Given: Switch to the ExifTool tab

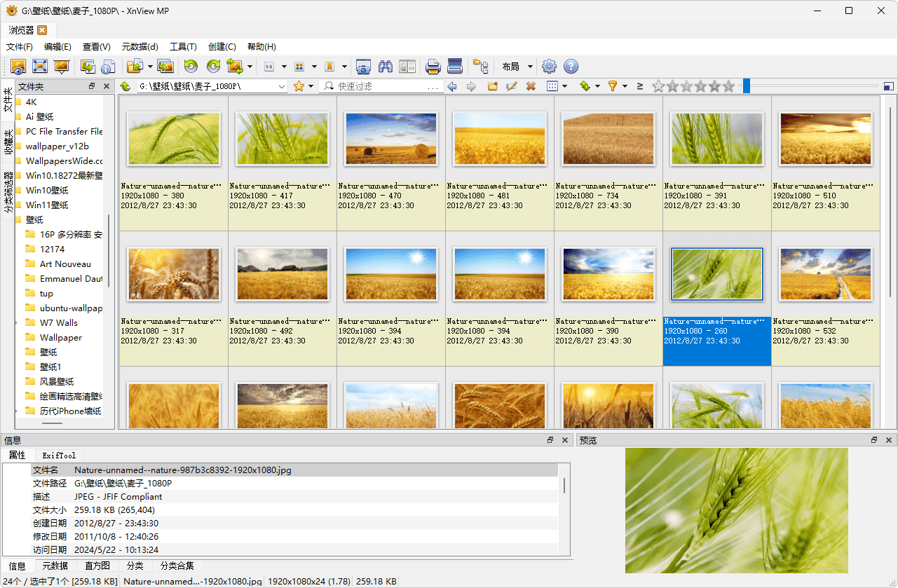Looking at the screenshot, I should [58, 456].
